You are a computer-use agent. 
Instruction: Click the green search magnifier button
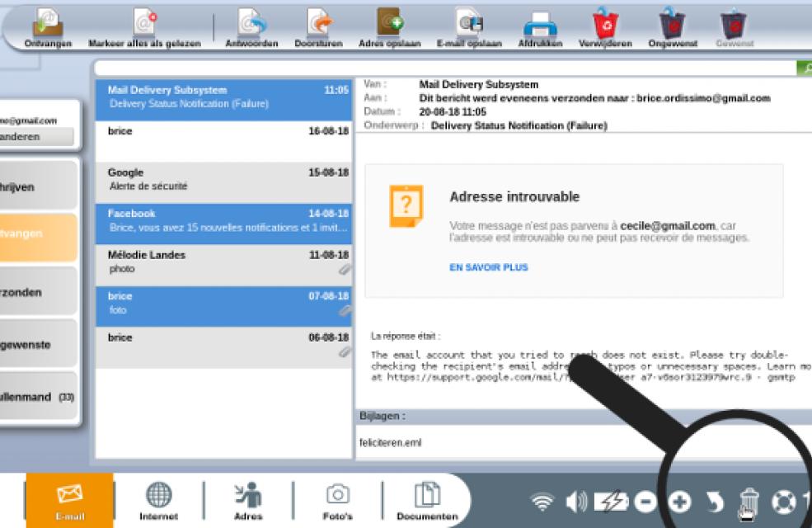(x=805, y=68)
